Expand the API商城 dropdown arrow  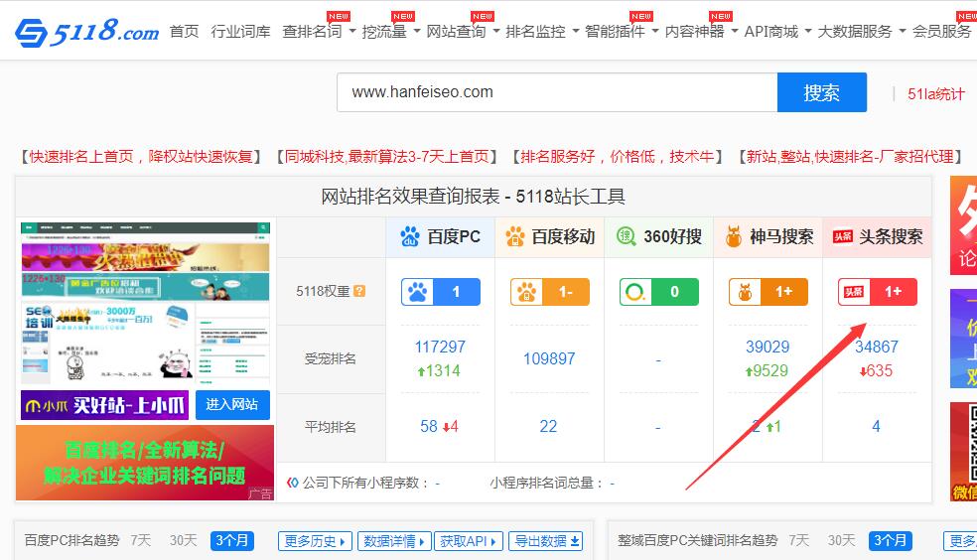click(808, 31)
